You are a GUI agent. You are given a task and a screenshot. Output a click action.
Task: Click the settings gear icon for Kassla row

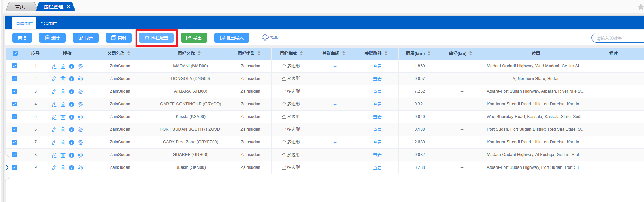pyautogui.click(x=80, y=117)
